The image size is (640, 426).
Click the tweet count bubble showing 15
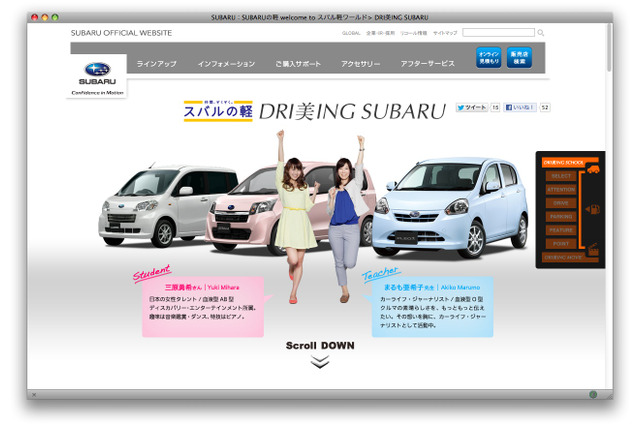click(495, 107)
